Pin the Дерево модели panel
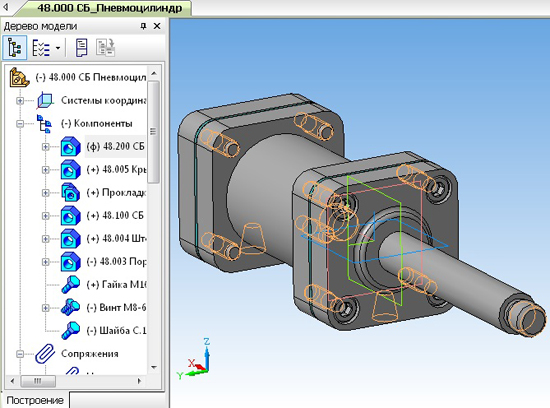550x408 pixels. pos(143,26)
